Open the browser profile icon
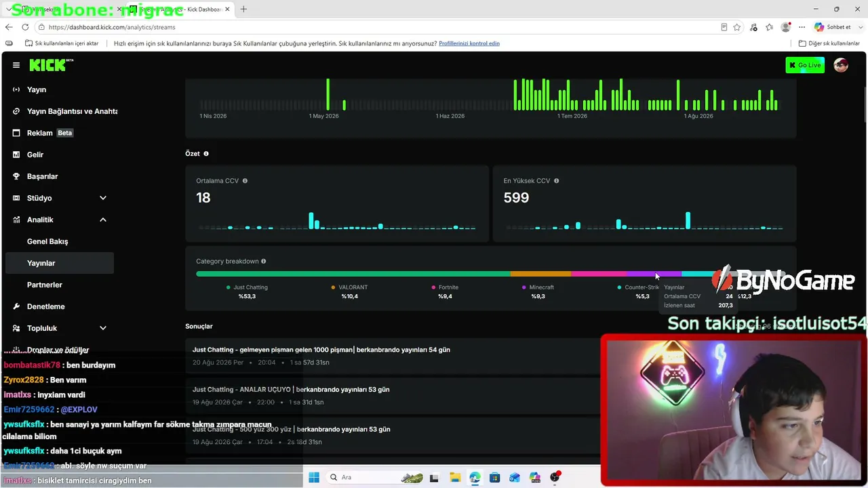This screenshot has height=488, width=868. 786,27
